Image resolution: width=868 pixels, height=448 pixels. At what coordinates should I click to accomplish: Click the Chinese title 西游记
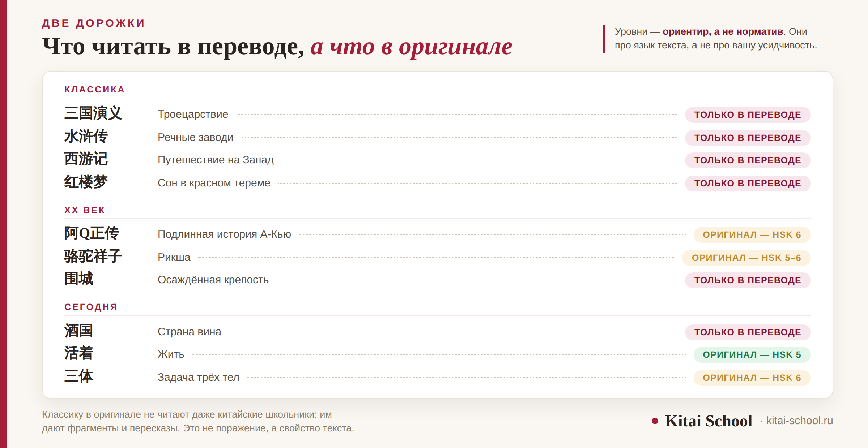click(x=86, y=159)
